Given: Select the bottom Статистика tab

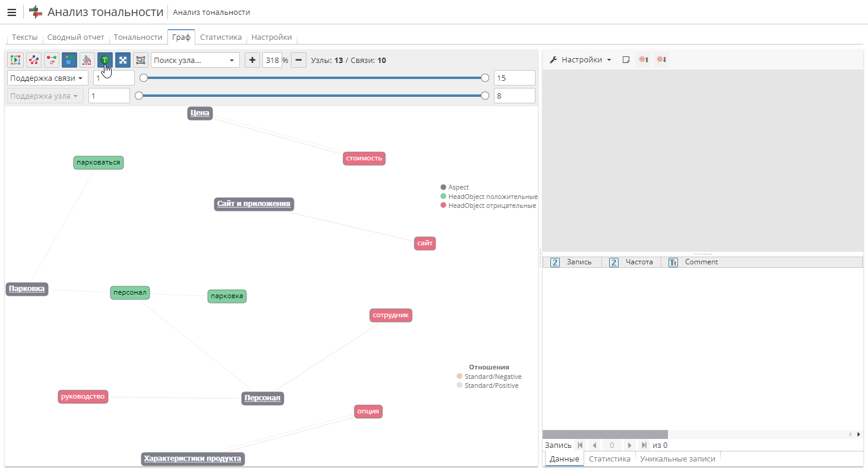Looking at the screenshot, I should click(x=610, y=459).
